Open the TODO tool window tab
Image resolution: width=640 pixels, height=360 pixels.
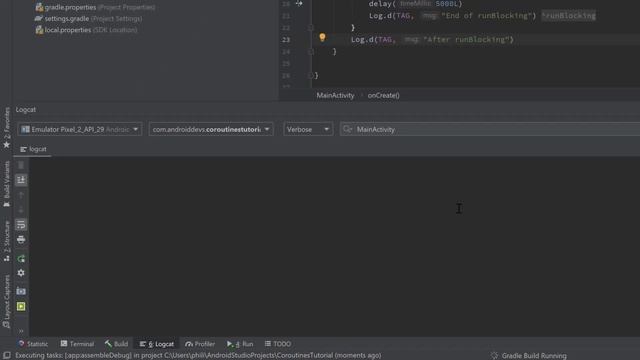tap(278, 344)
